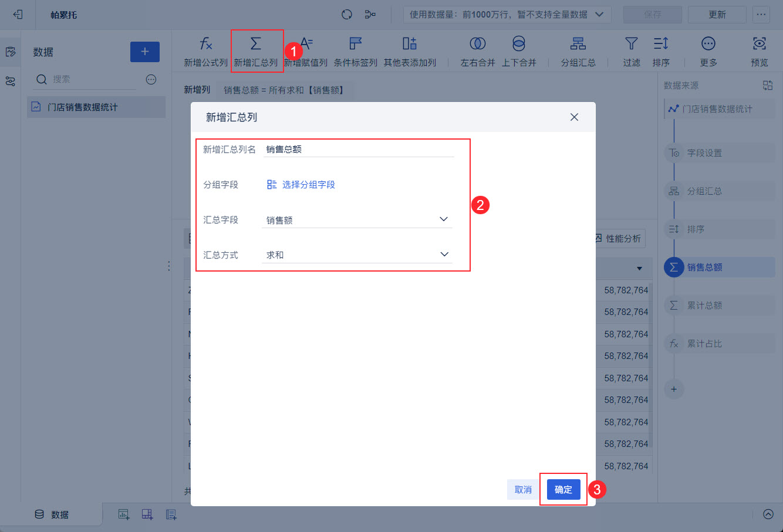Click 取消 button
The width and height of the screenshot is (783, 532).
point(523,489)
